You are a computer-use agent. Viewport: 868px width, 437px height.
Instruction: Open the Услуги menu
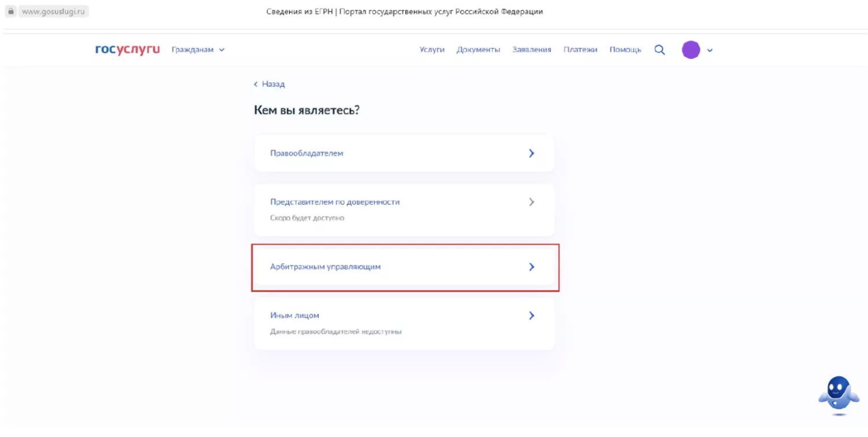point(432,50)
